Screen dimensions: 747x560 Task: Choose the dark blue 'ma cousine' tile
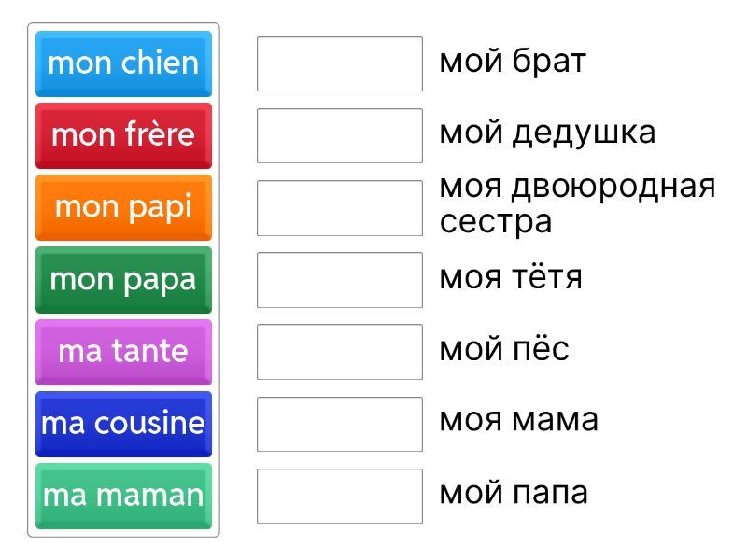point(123,423)
